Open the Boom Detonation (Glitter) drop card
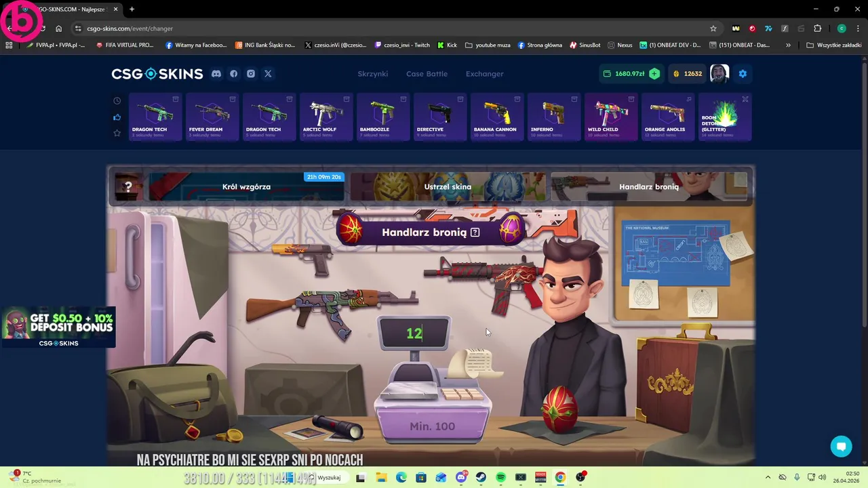This screenshot has height=488, width=868. click(724, 117)
